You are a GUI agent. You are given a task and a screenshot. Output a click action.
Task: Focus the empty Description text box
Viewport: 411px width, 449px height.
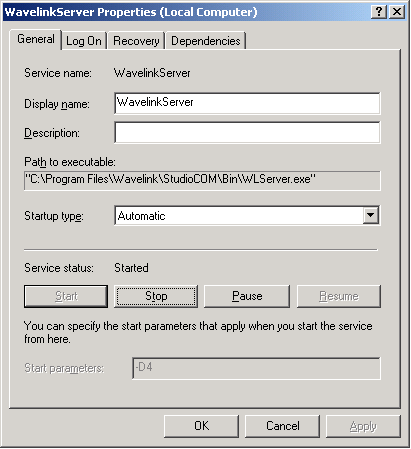(247, 132)
